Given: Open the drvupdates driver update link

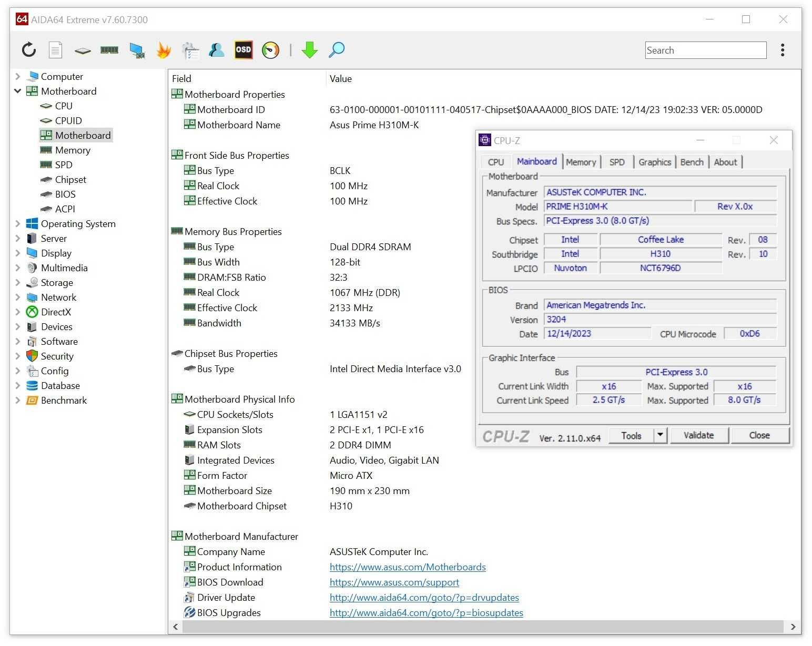Looking at the screenshot, I should pyautogui.click(x=424, y=597).
